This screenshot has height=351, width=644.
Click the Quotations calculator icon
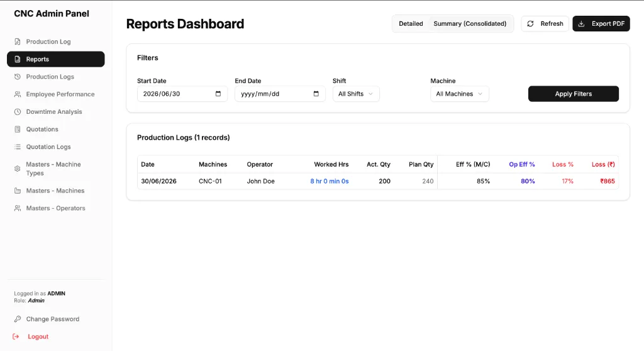(x=17, y=130)
